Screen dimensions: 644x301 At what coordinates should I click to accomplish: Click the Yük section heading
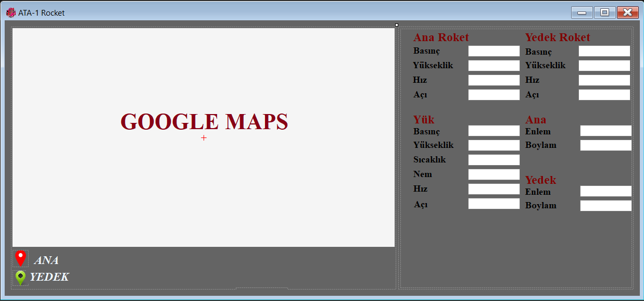pos(424,120)
